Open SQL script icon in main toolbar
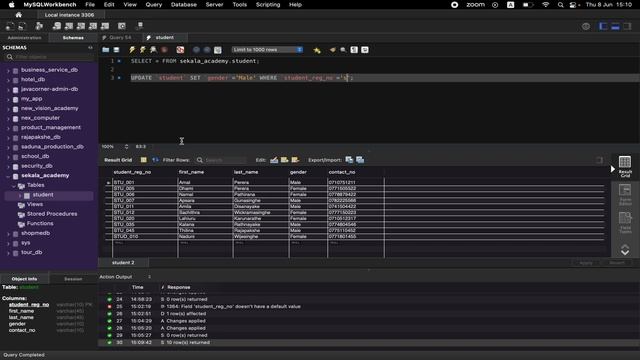Viewport: 640px width, 360px height. coord(22,26)
